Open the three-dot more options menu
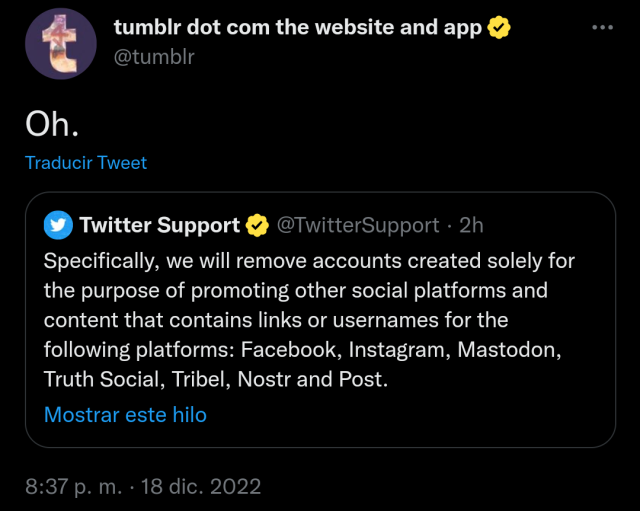640x511 pixels. click(602, 28)
